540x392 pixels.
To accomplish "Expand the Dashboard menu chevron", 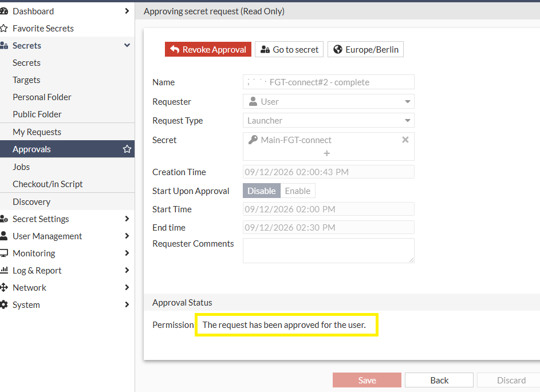I will [127, 11].
